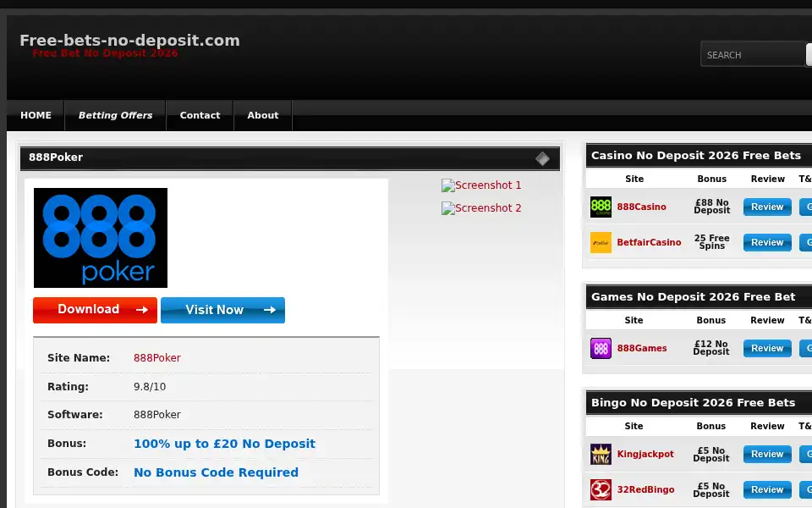Click Review button for 888Games
The height and width of the screenshot is (508, 812).
[x=767, y=348]
